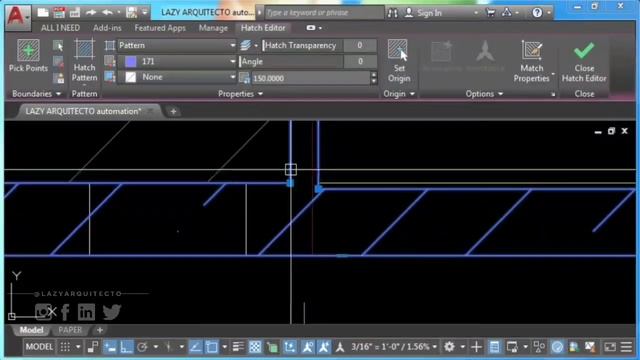Click the Open file icon in quick access

click(43, 13)
